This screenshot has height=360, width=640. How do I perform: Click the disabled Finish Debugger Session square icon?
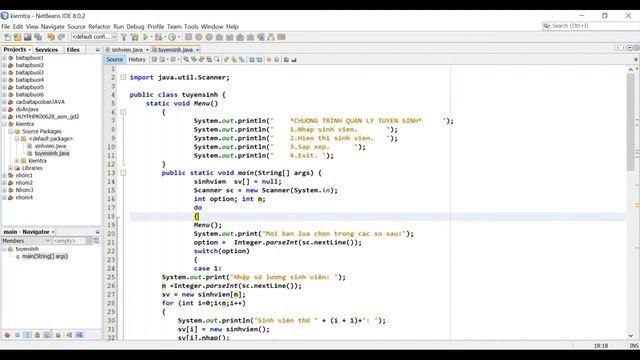point(188,37)
